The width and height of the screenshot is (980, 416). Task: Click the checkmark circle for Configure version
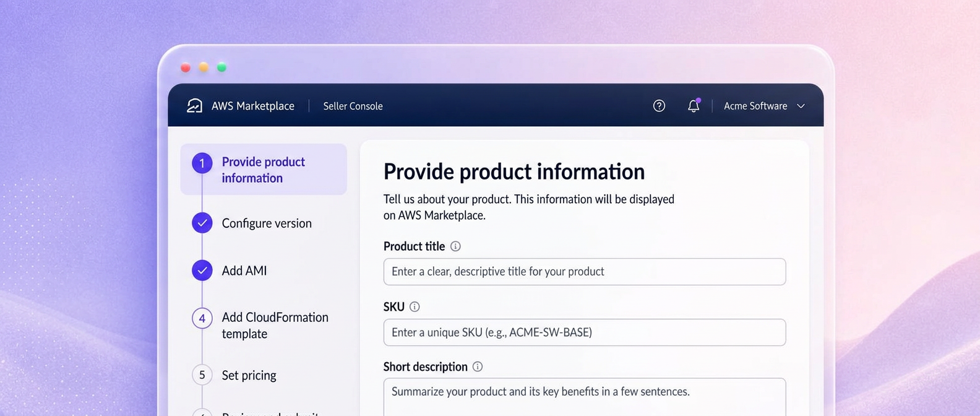pos(202,223)
